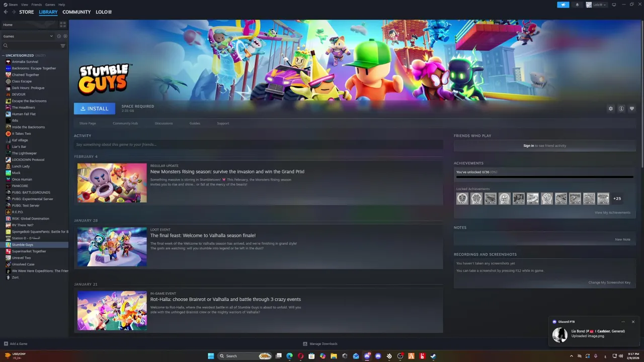Click Change My Screenshot Key

pos(609,283)
